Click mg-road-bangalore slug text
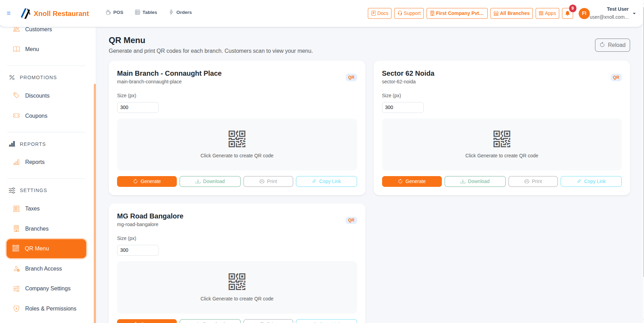This screenshot has height=323, width=644. coord(138,224)
